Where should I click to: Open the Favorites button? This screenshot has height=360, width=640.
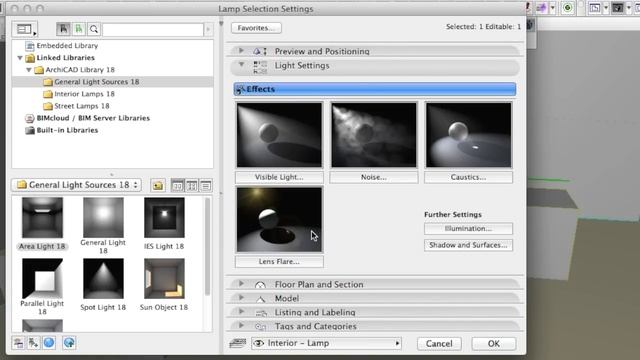[x=256, y=28]
